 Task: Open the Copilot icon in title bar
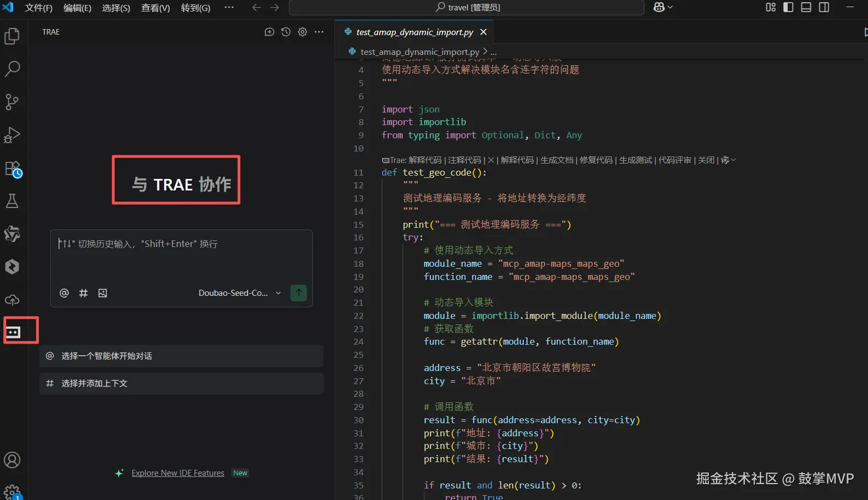[x=659, y=7]
